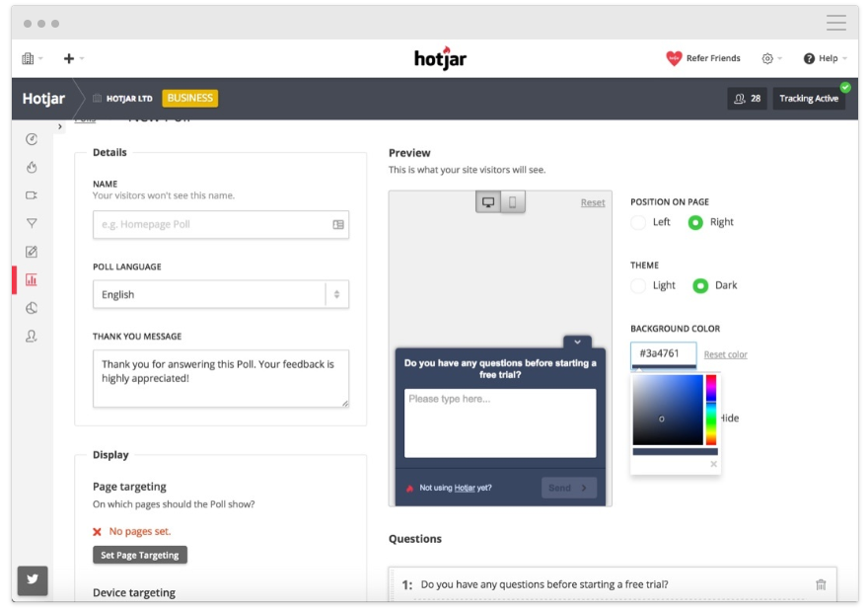The height and width of the screenshot is (612, 868).
Task: Switch preview to desktop view
Action: coord(488,202)
